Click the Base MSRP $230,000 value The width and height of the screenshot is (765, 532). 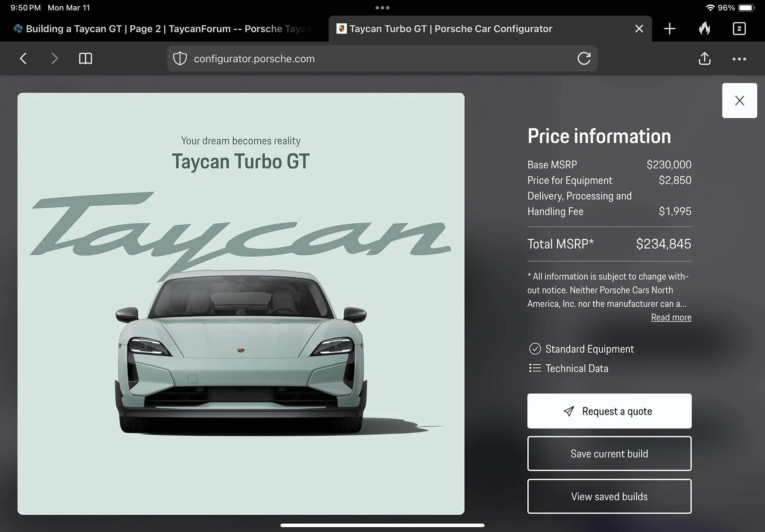669,165
